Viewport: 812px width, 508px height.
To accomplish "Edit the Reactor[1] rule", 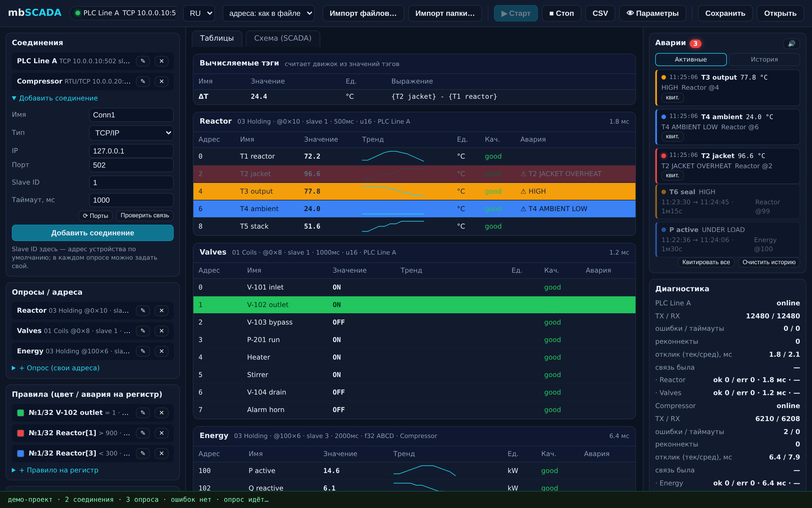I will point(143,433).
